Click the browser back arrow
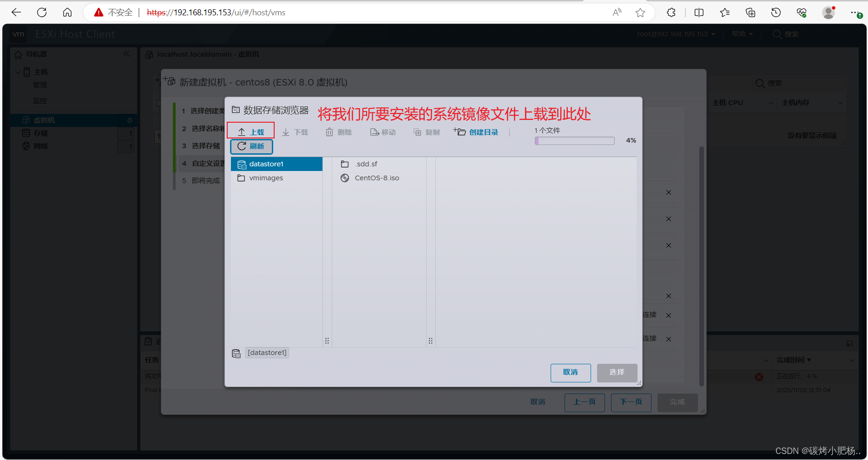This screenshot has width=868, height=460. (17, 13)
